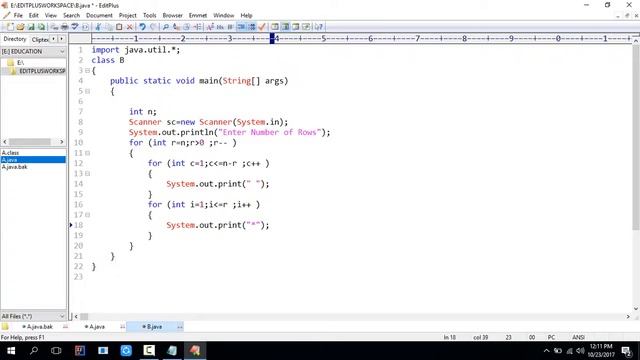The width and height of the screenshot is (640, 360).
Task: Toggle the Output window toolbar button
Action: [x=296, y=27]
